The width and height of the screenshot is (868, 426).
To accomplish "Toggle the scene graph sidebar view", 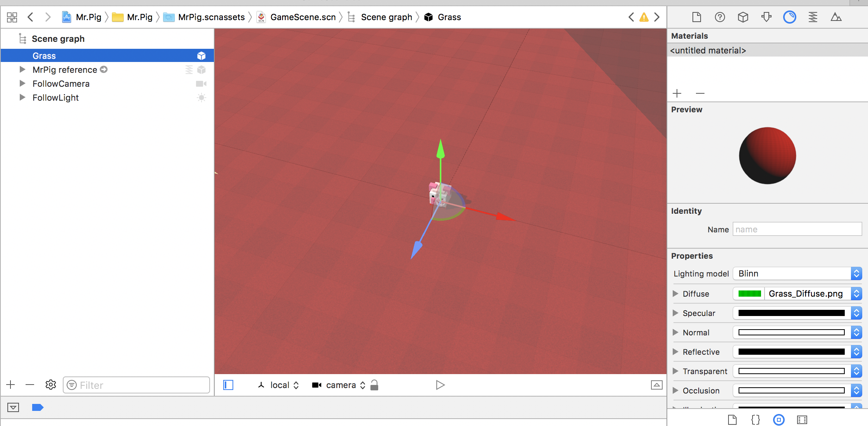I will (228, 385).
